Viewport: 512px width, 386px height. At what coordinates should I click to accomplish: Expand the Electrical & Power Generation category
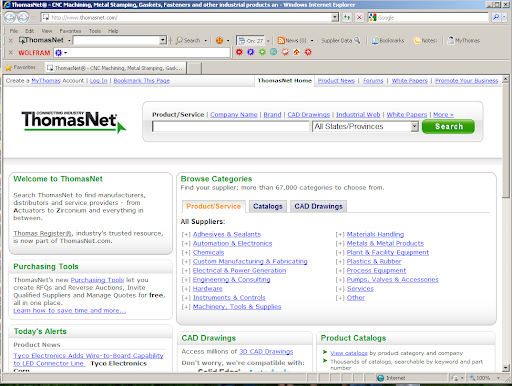tap(186, 270)
